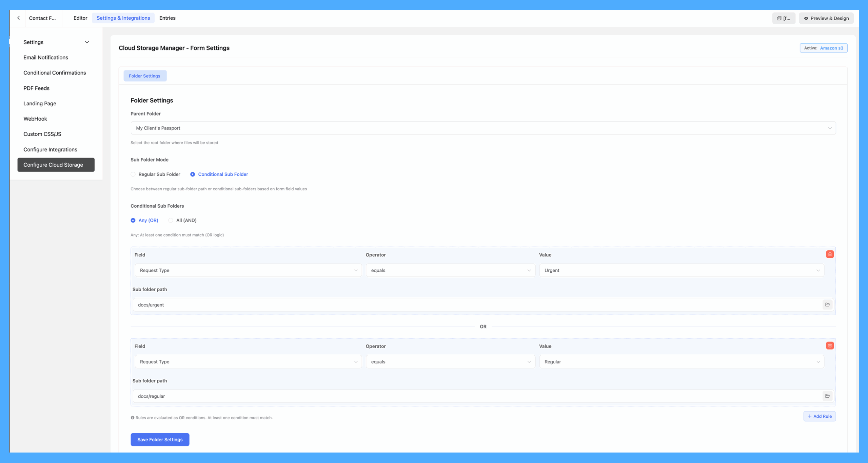Browse folders for docs/urgent path
The width and height of the screenshot is (868, 463).
pyautogui.click(x=827, y=305)
